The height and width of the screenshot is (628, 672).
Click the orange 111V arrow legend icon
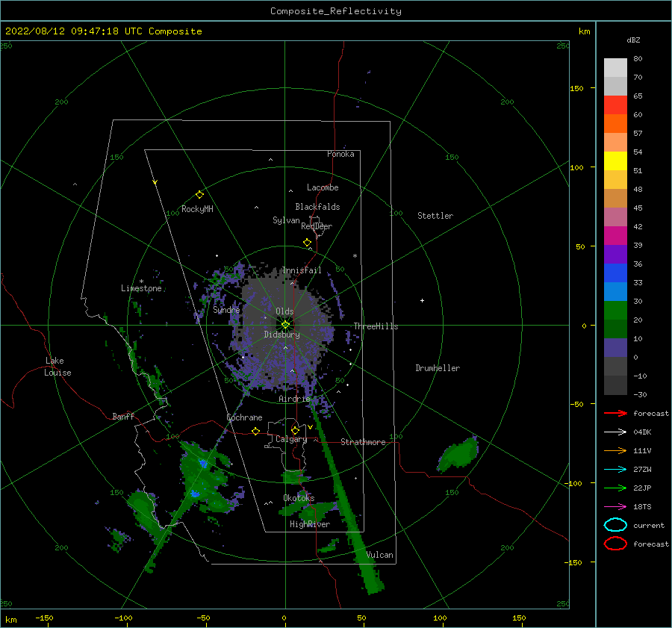pyautogui.click(x=615, y=450)
